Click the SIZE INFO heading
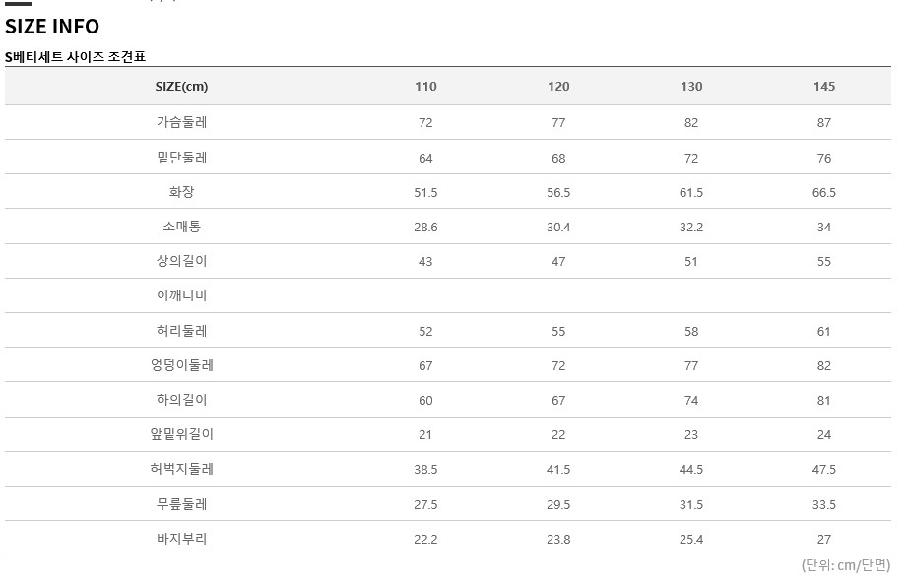The width and height of the screenshot is (909, 588). tap(52, 27)
